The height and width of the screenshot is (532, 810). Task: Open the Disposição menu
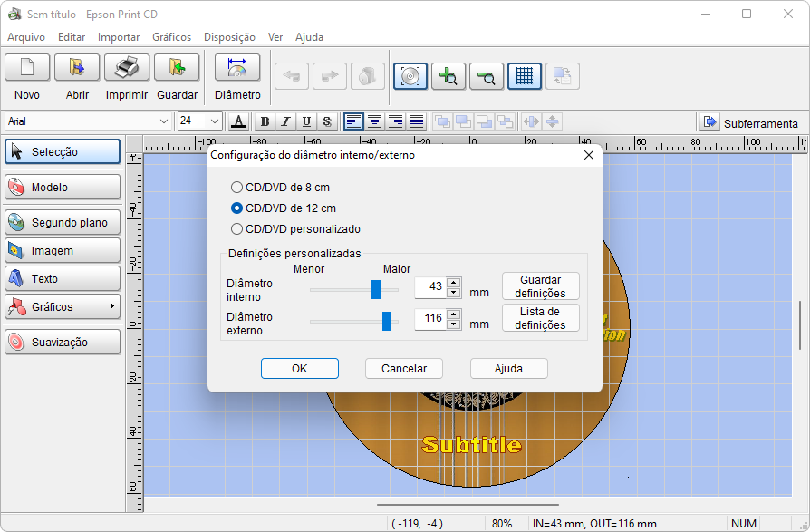point(229,37)
